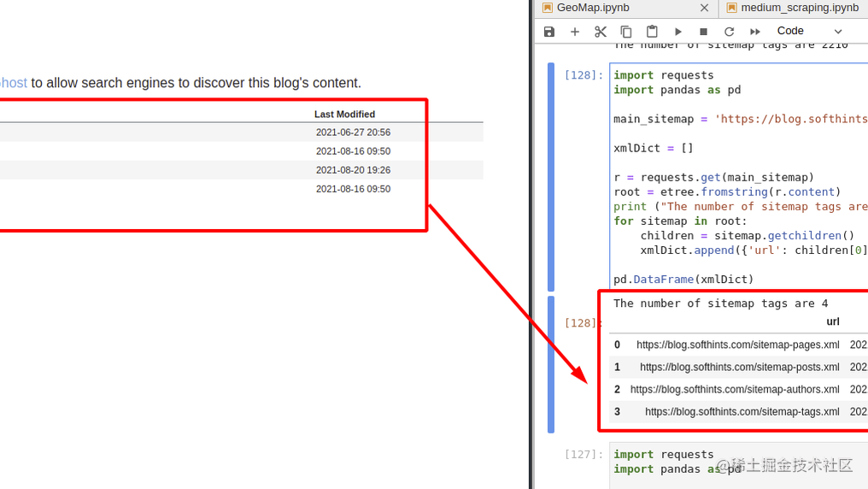Place cursor on 'r = requests.get(main_sitemap)' line

click(x=713, y=177)
